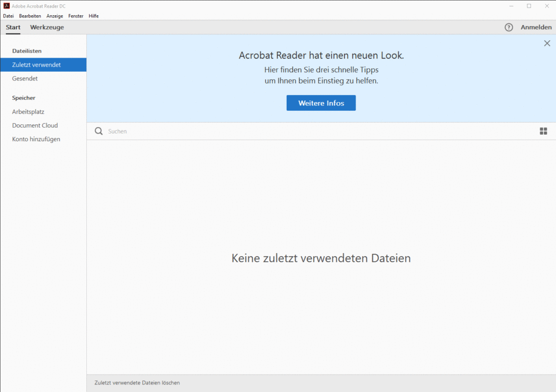The width and height of the screenshot is (556, 392).
Task: Open the Datei menu
Action: coord(8,16)
